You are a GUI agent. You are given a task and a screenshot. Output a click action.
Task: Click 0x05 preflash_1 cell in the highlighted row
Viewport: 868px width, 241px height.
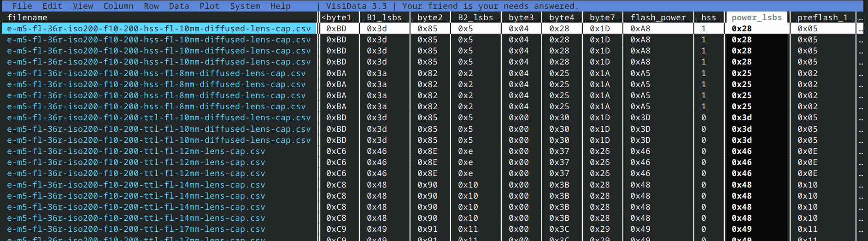808,29
